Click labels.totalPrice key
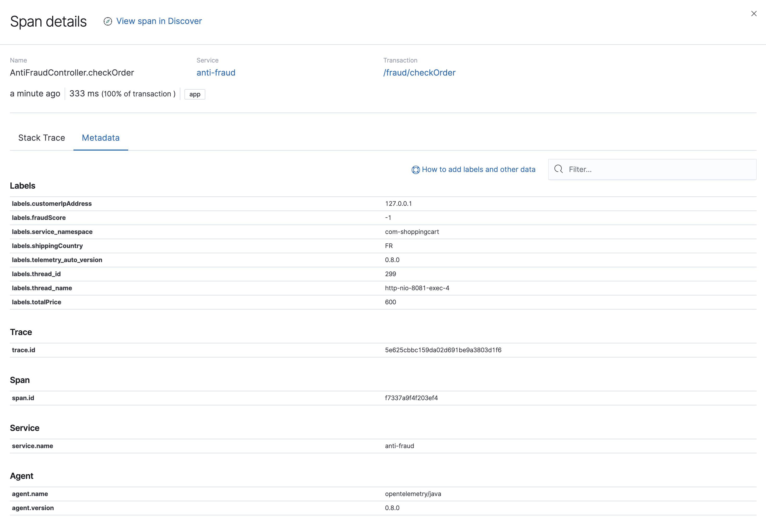 (x=37, y=302)
